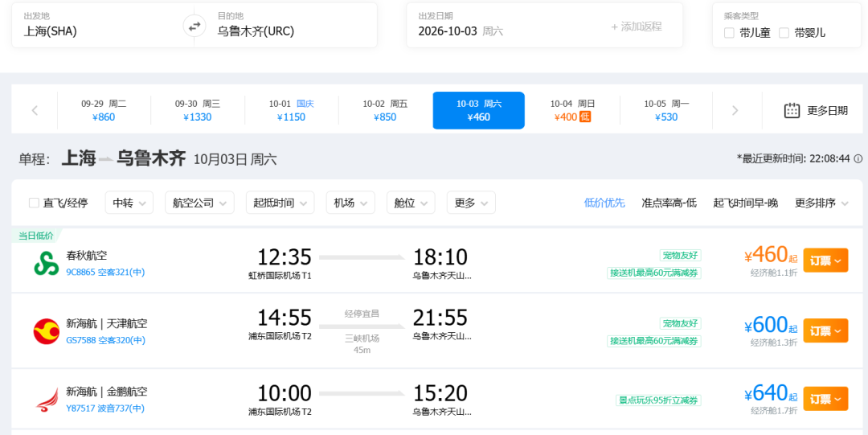This screenshot has width=868, height=435.
Task: Click 虹桥国际机场 T1 airport label
Action: [280, 275]
